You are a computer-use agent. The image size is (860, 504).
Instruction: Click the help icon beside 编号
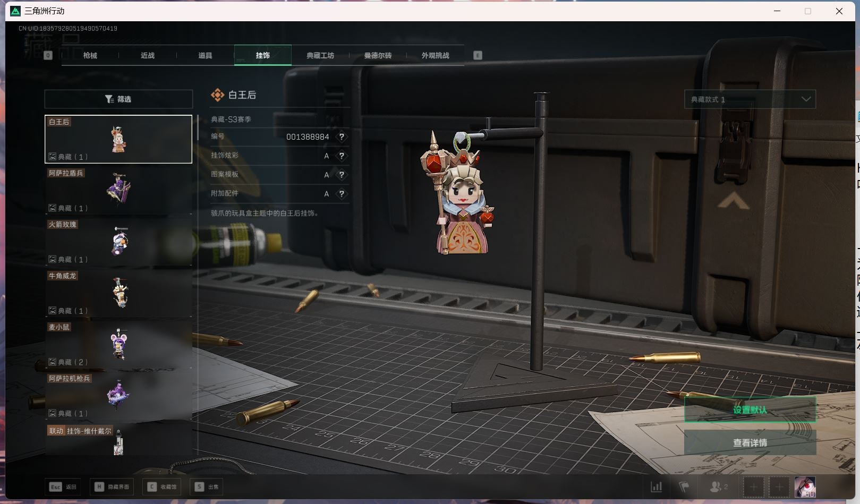[x=342, y=137]
